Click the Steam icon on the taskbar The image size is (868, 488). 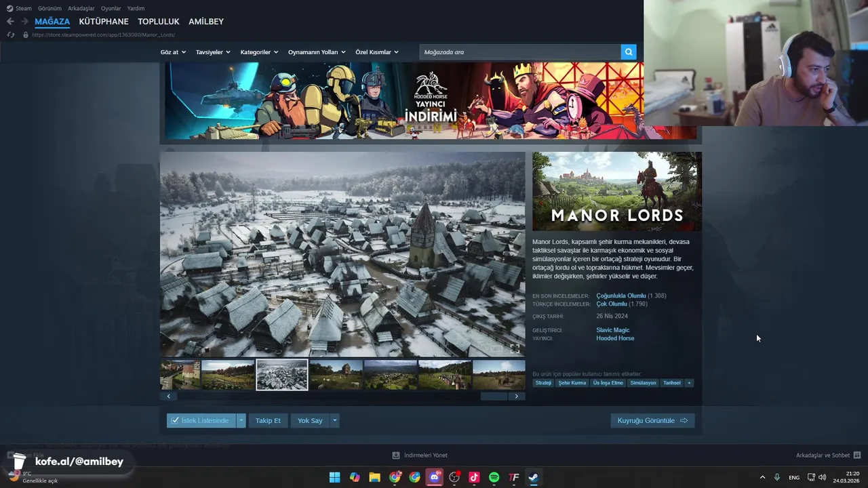(534, 477)
